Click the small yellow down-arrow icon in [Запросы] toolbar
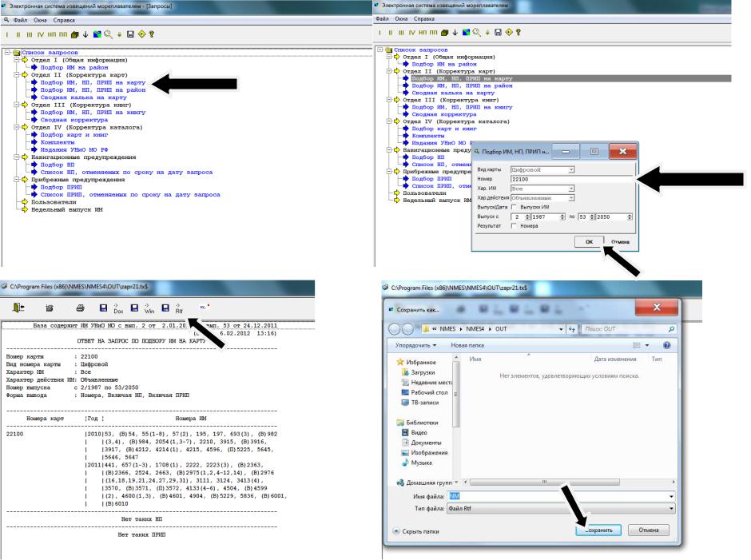The width and height of the screenshot is (751, 560). 119,34
